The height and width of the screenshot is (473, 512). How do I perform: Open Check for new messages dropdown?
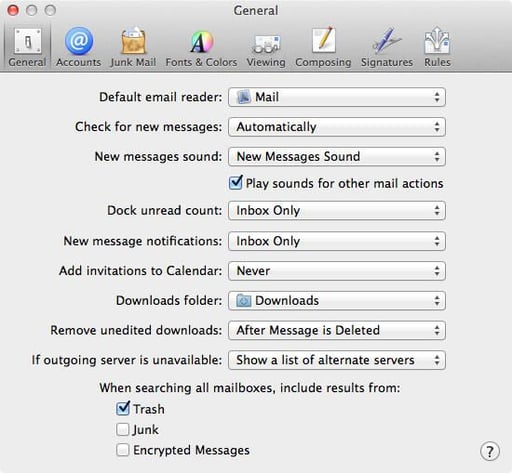point(337,127)
